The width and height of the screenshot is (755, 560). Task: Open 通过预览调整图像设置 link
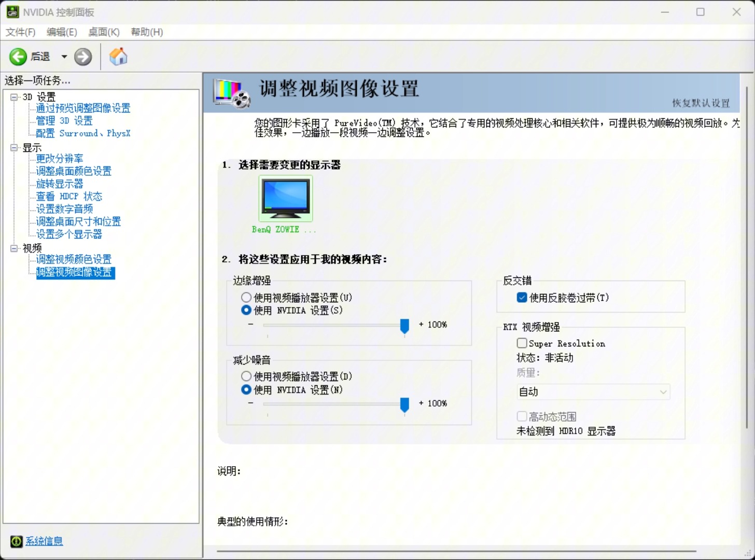(x=83, y=108)
